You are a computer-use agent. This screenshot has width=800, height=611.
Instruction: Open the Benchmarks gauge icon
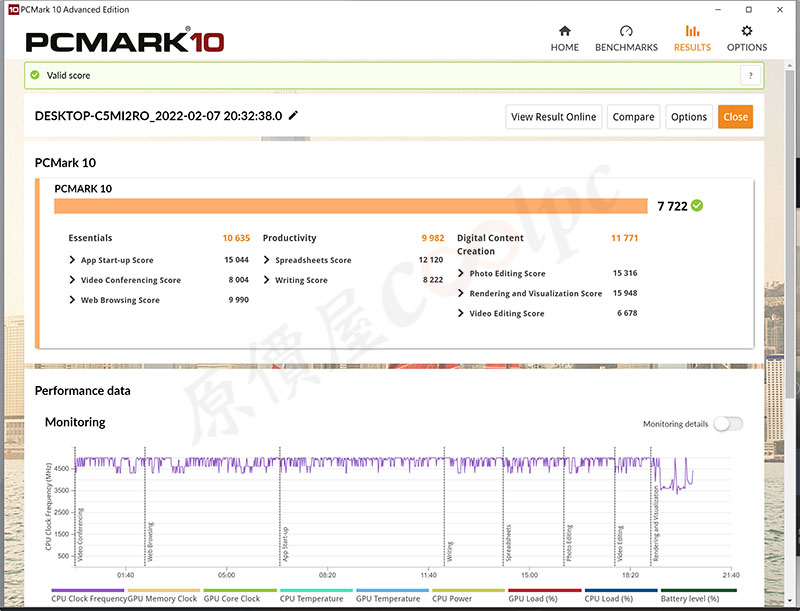pyautogui.click(x=626, y=31)
